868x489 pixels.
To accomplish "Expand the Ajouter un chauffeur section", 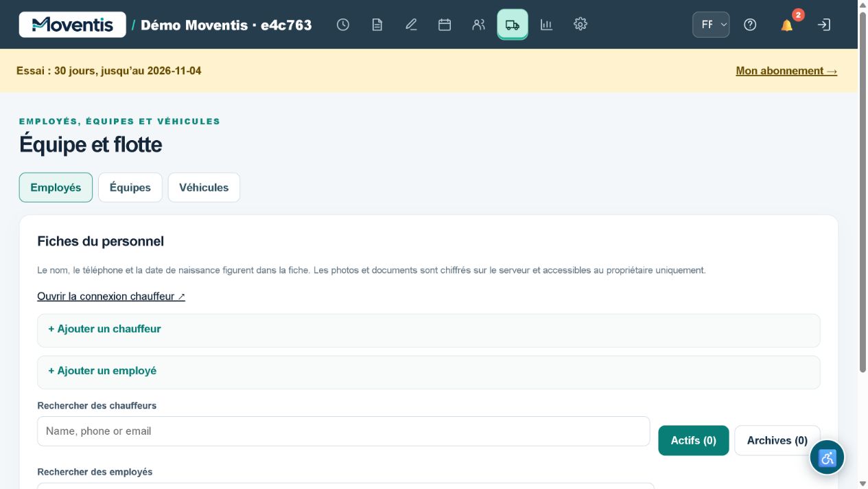I will [429, 330].
